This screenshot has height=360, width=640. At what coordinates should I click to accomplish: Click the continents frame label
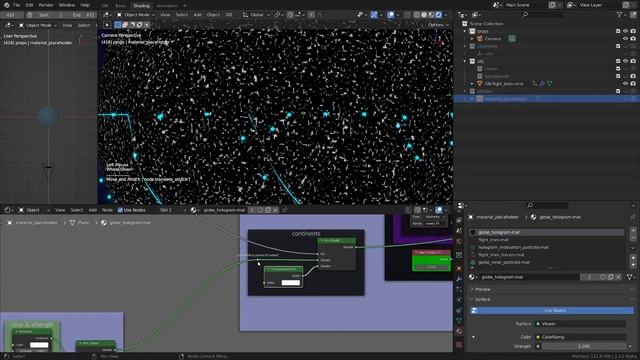pos(306,233)
